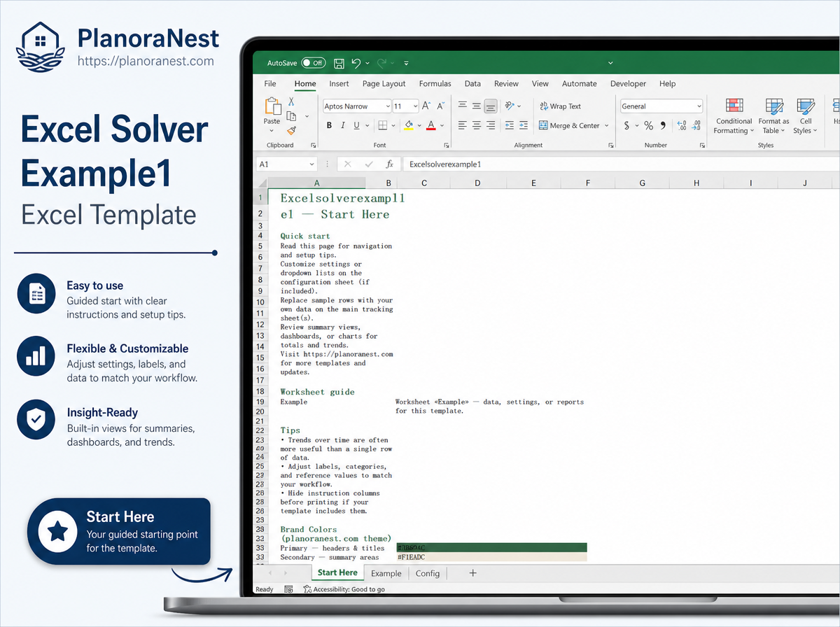The height and width of the screenshot is (627, 840).
Task: Switch to the Example sheet tab
Action: [386, 573]
